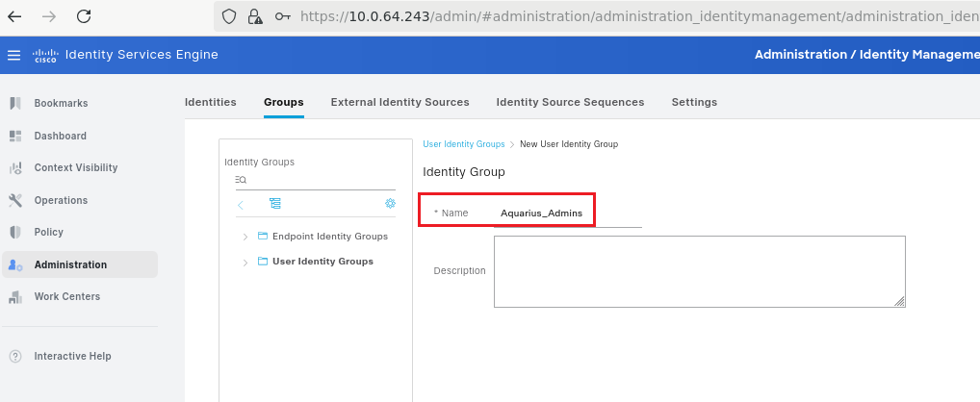980x402 pixels.
Task: Switch to the Identities tab
Action: (x=211, y=102)
